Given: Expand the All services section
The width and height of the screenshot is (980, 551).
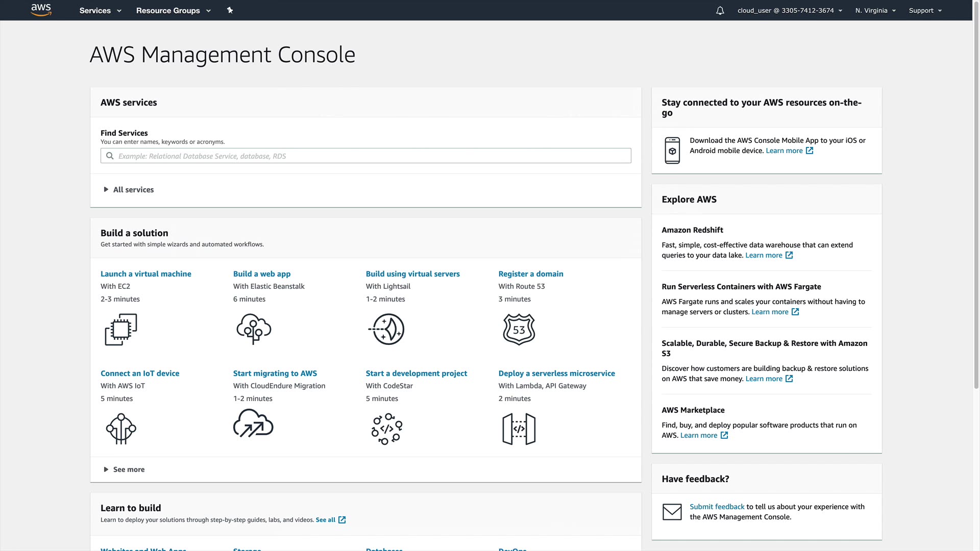Looking at the screenshot, I should coord(133,190).
